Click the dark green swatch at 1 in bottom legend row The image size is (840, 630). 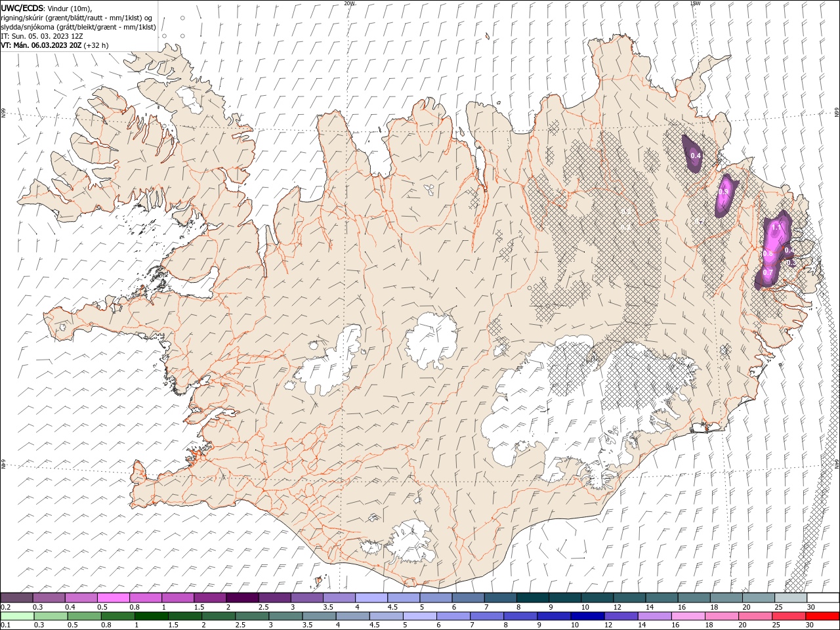[x=152, y=616]
